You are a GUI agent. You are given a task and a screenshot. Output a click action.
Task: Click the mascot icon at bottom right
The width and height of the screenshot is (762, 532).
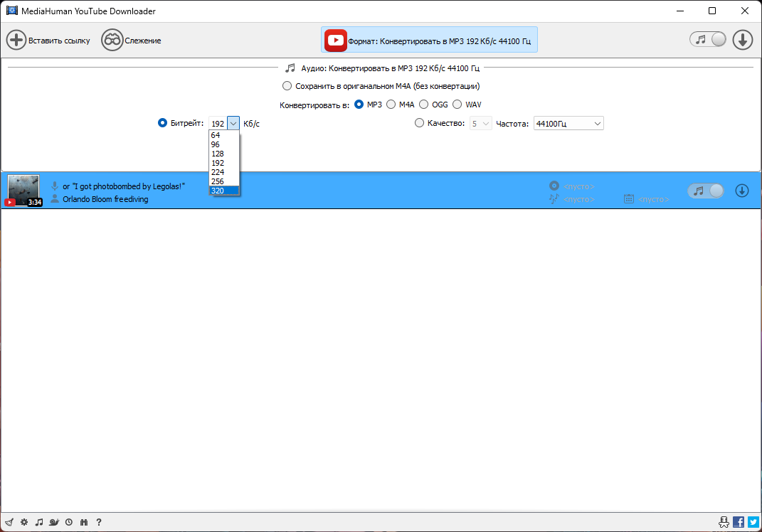[x=724, y=522]
